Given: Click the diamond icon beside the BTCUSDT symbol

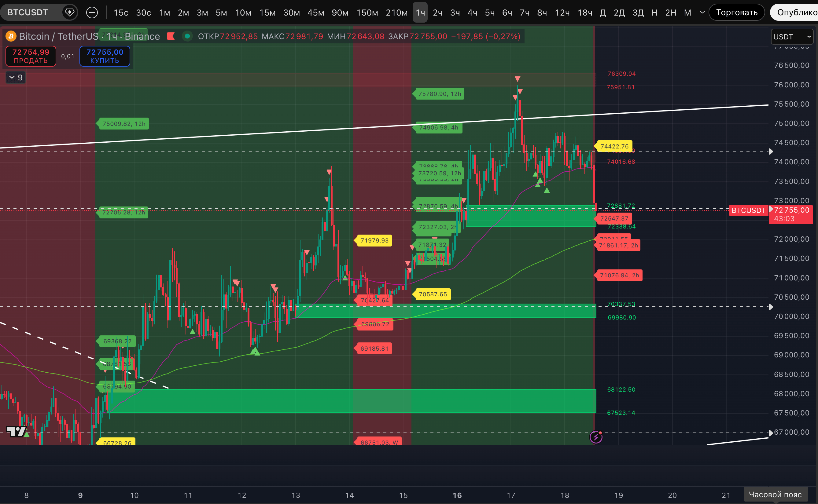Looking at the screenshot, I should 69,13.
